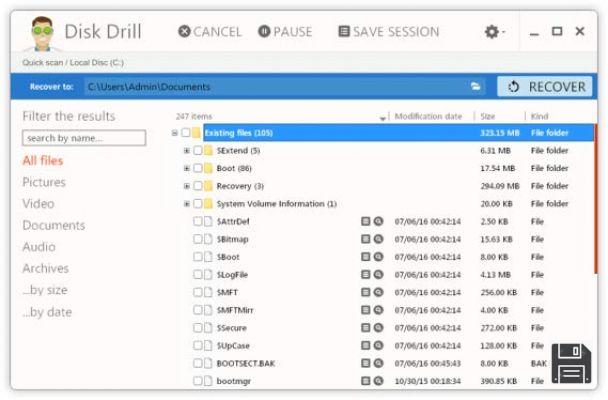
Task: Sort by Modification date column header
Action: [x=428, y=116]
